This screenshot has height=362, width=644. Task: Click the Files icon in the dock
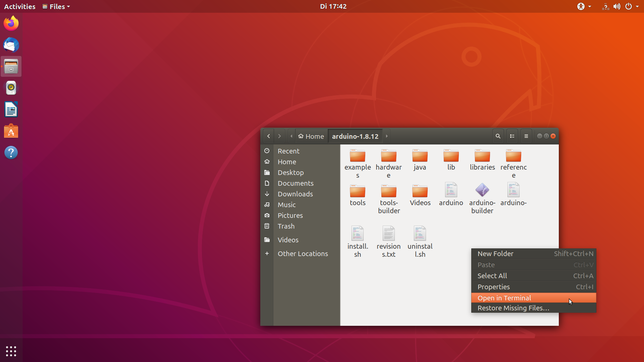pos(11,66)
